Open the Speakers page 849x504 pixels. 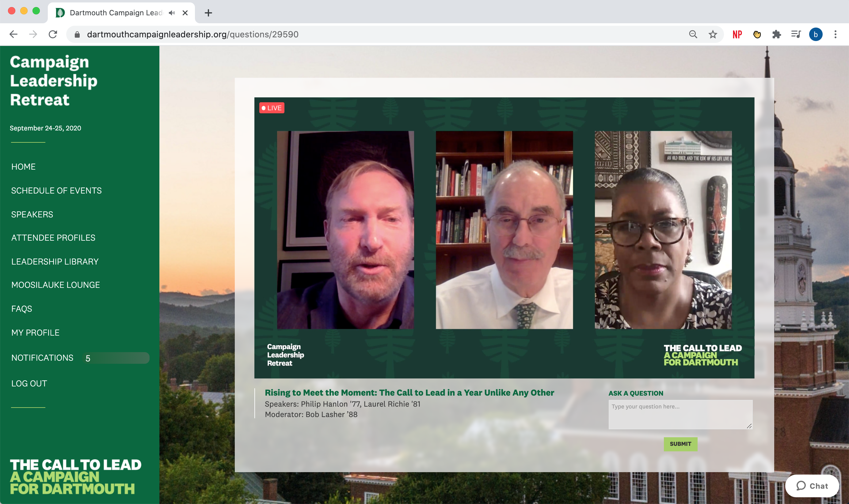(x=32, y=214)
